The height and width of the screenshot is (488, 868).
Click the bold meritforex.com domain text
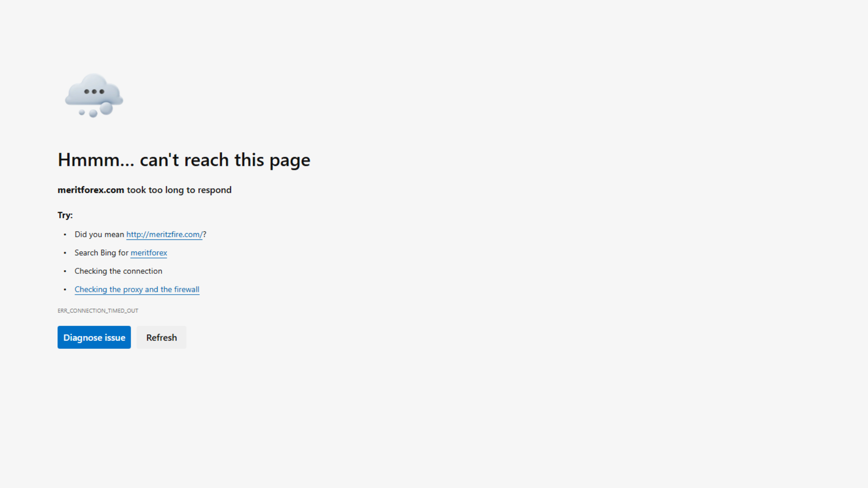click(x=91, y=190)
